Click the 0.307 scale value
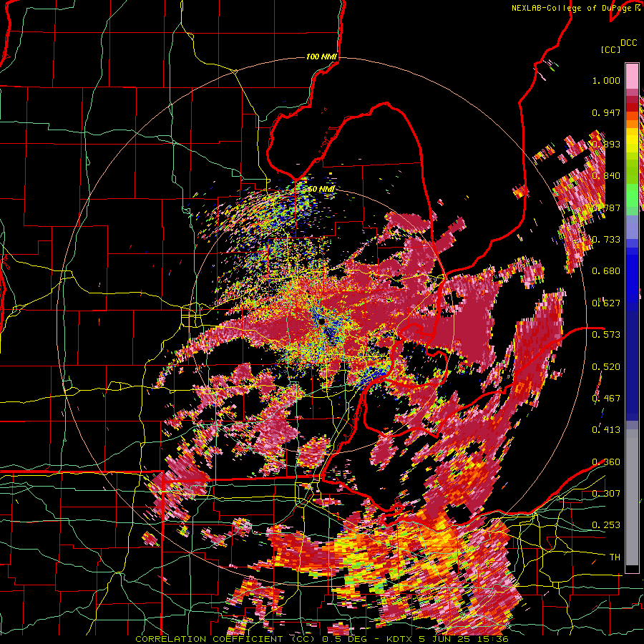 [x=606, y=494]
